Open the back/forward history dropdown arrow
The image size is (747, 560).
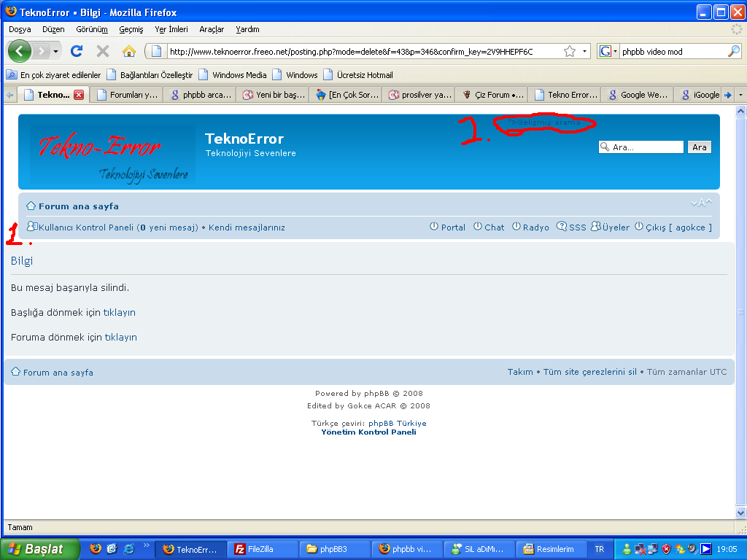[55, 51]
